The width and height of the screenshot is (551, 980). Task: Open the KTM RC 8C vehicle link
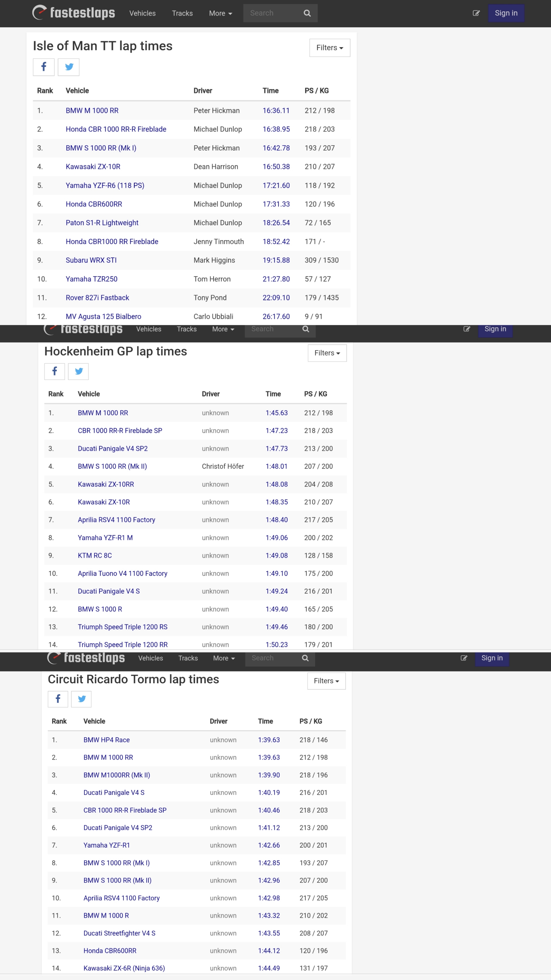[x=95, y=556]
